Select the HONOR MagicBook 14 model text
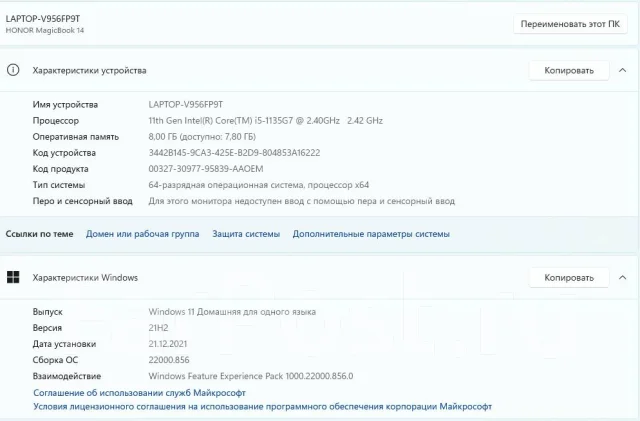 tap(45, 30)
